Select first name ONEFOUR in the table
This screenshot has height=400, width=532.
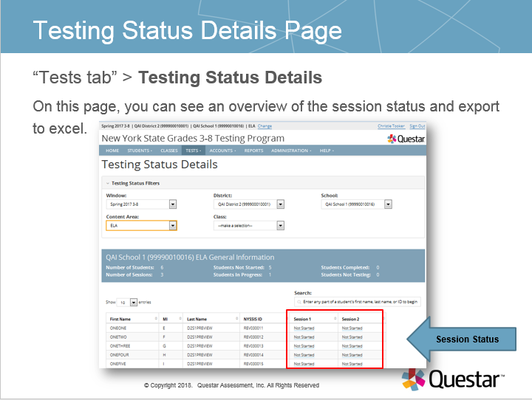(x=120, y=354)
